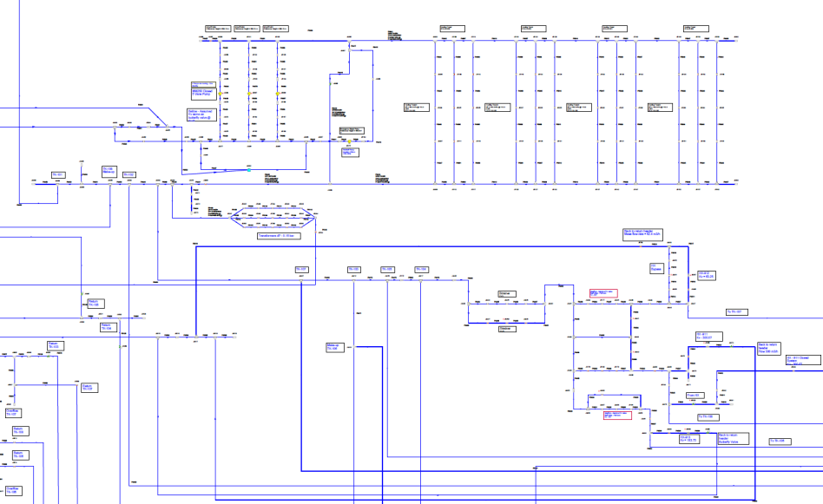The width and height of the screenshot is (823, 504).
Task: Select the To TK-107 label
Action: 735,311
